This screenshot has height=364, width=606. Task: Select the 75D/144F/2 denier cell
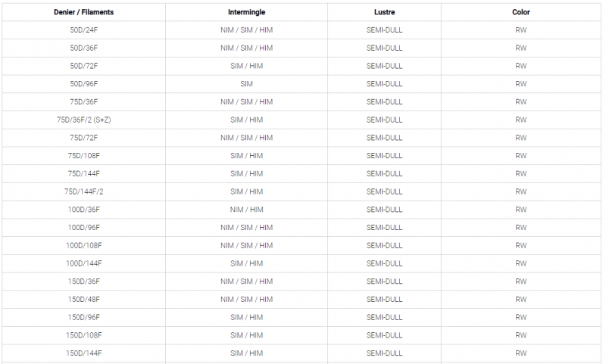click(83, 192)
